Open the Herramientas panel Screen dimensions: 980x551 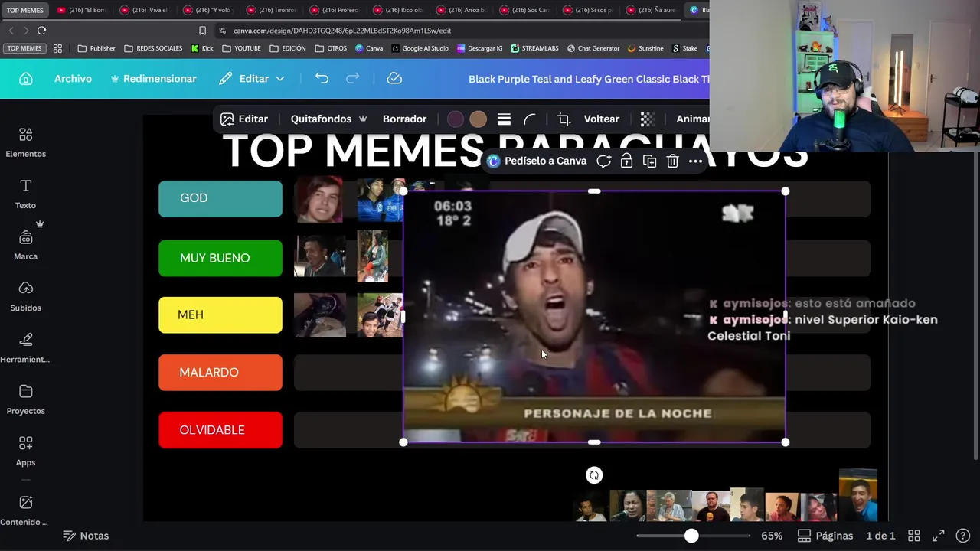[x=25, y=348]
